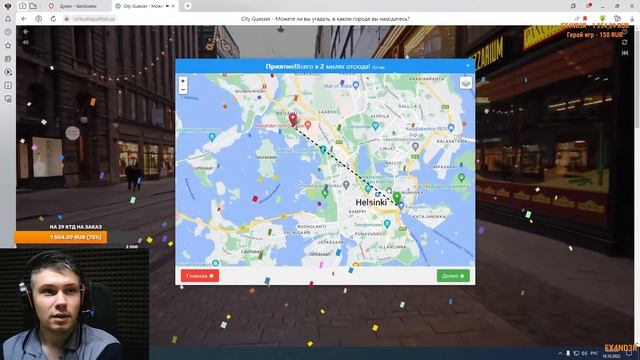The width and height of the screenshot is (640, 360).
Task: Click the skip-back icon on right edge
Action: pos(624,53)
